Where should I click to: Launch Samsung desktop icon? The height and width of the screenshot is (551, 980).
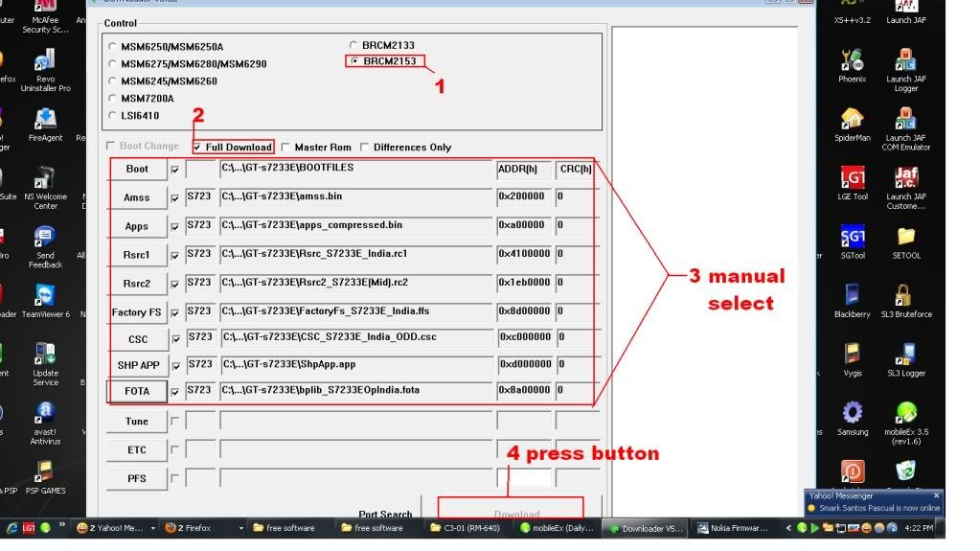point(852,419)
